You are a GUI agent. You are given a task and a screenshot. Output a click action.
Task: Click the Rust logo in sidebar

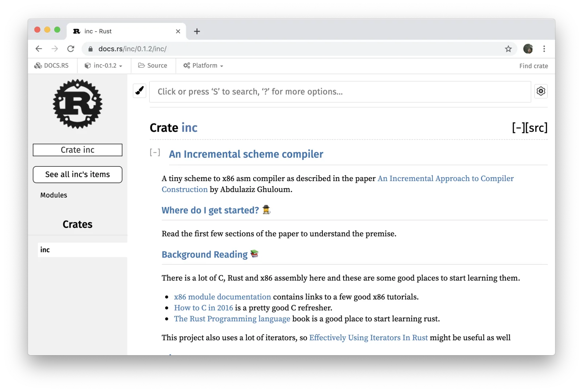[78, 104]
